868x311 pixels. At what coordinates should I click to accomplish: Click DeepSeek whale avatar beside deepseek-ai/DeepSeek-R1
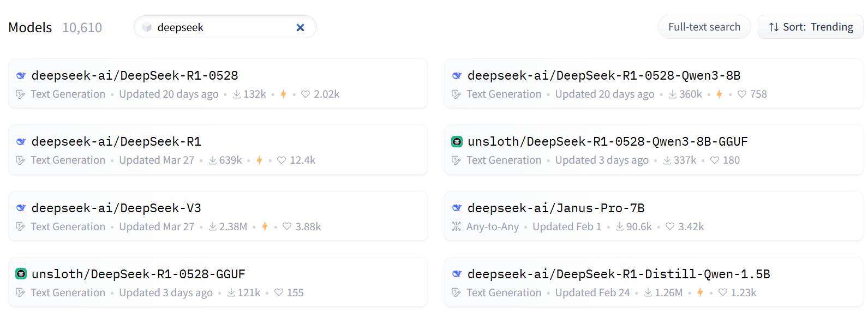click(21, 141)
